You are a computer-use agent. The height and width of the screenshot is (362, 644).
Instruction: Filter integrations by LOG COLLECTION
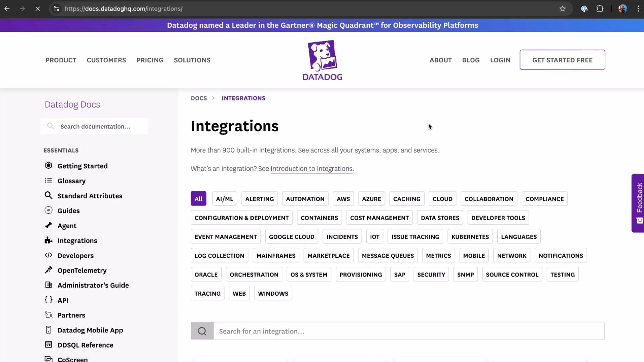click(x=219, y=256)
